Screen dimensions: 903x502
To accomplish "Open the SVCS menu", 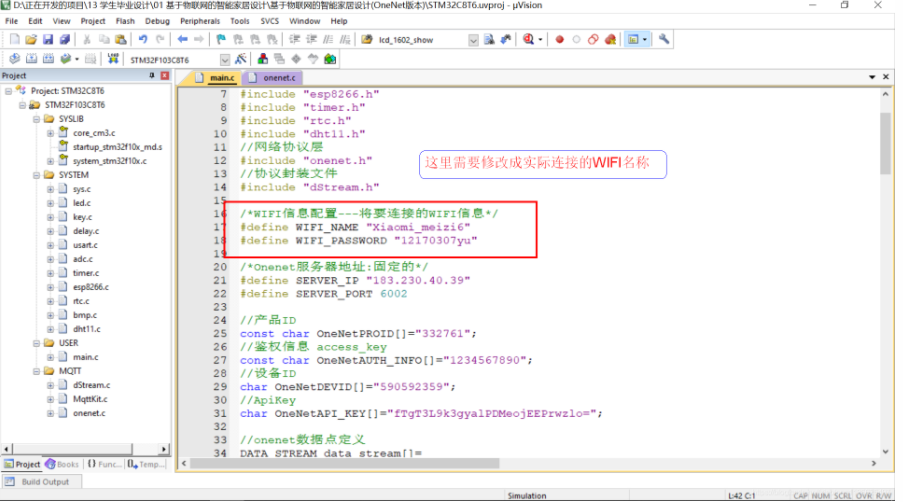I will [270, 21].
